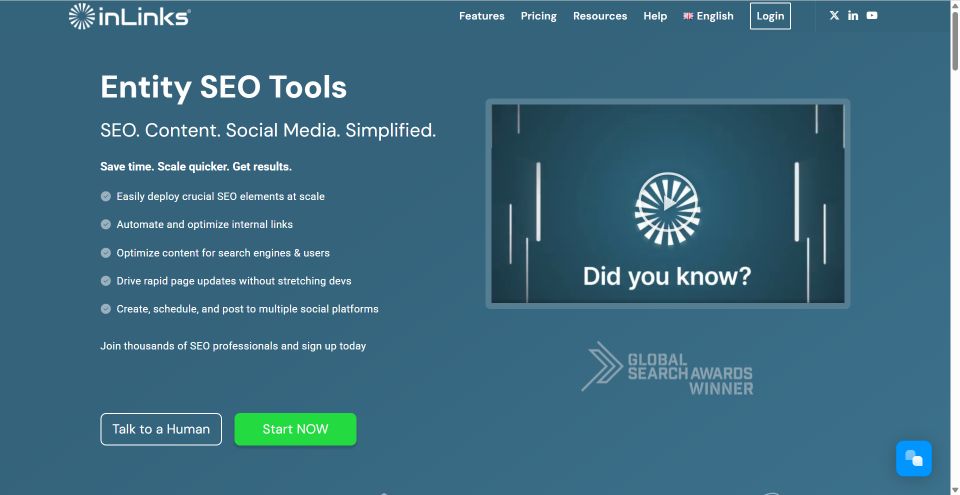Click the inLinks logo

129,16
